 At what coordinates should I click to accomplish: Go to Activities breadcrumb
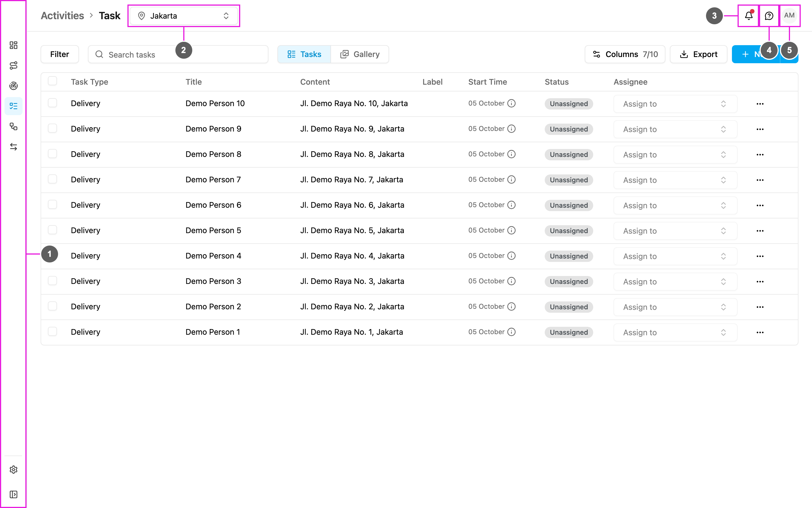[62, 16]
